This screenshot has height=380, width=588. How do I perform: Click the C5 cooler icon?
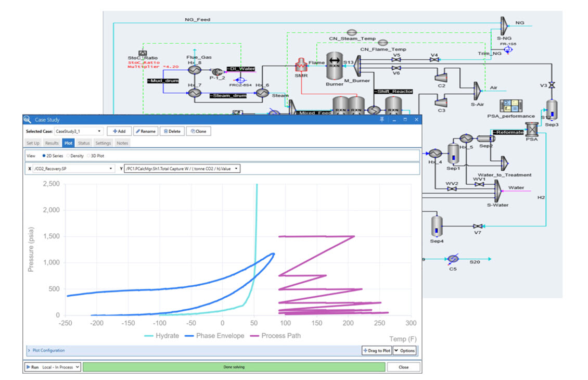(452, 259)
